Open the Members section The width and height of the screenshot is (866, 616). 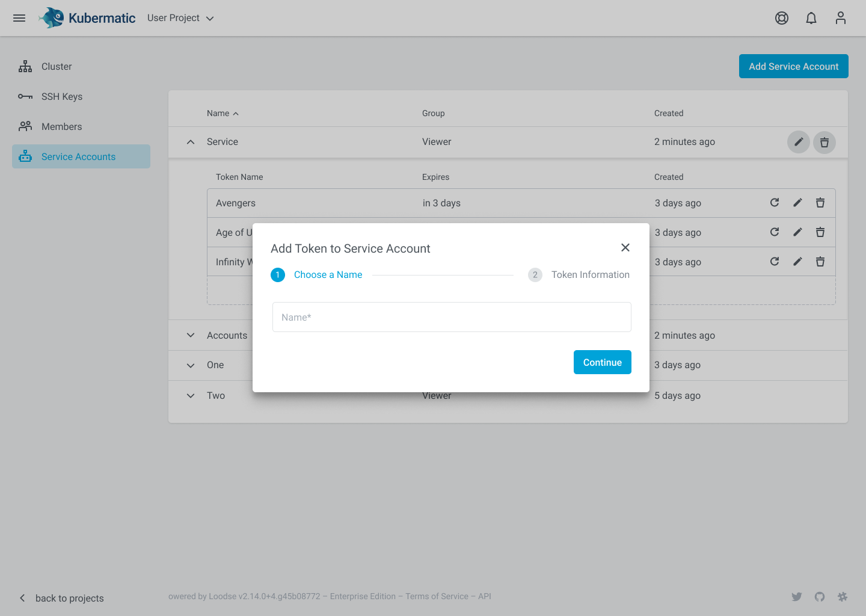[61, 126]
